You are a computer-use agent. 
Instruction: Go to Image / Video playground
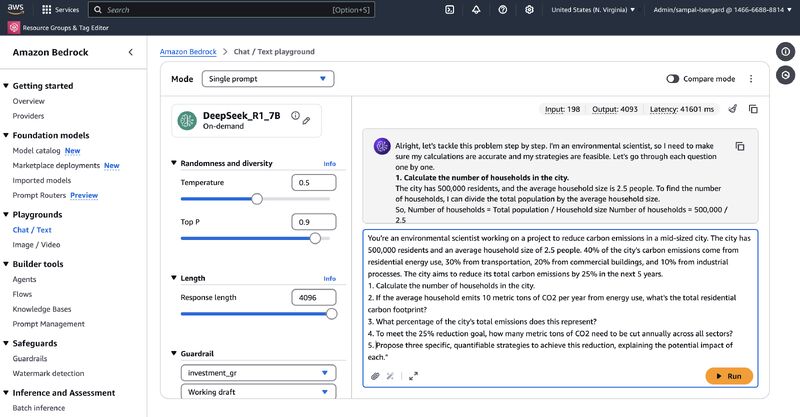[36, 244]
